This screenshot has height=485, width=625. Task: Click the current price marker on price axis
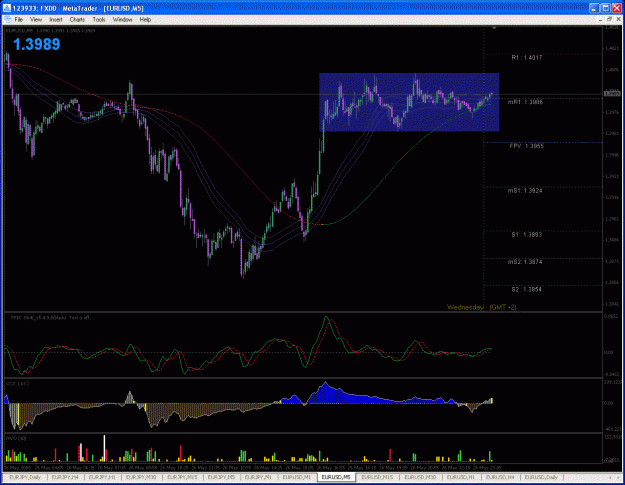click(612, 94)
